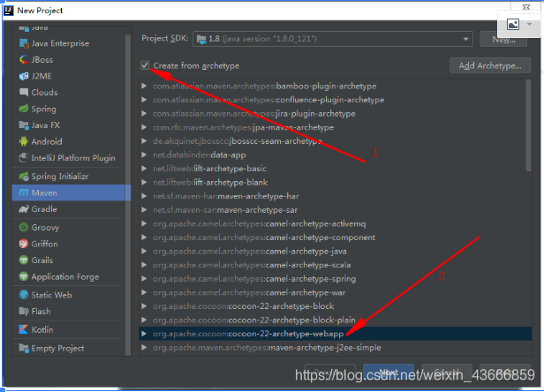544x392 pixels.
Task: Select Application Forge label
Action: tap(65, 277)
